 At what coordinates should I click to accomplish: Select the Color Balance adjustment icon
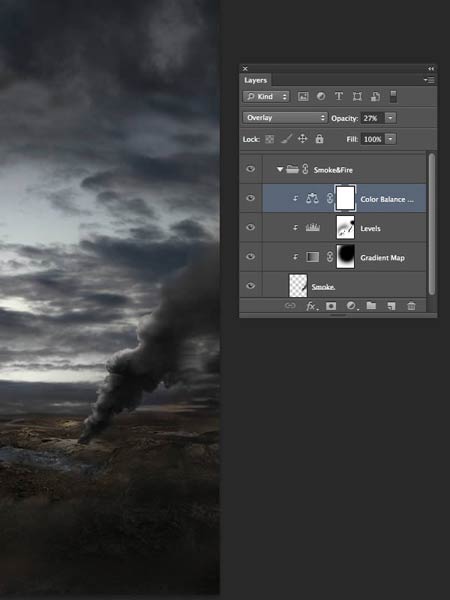pyautogui.click(x=312, y=198)
